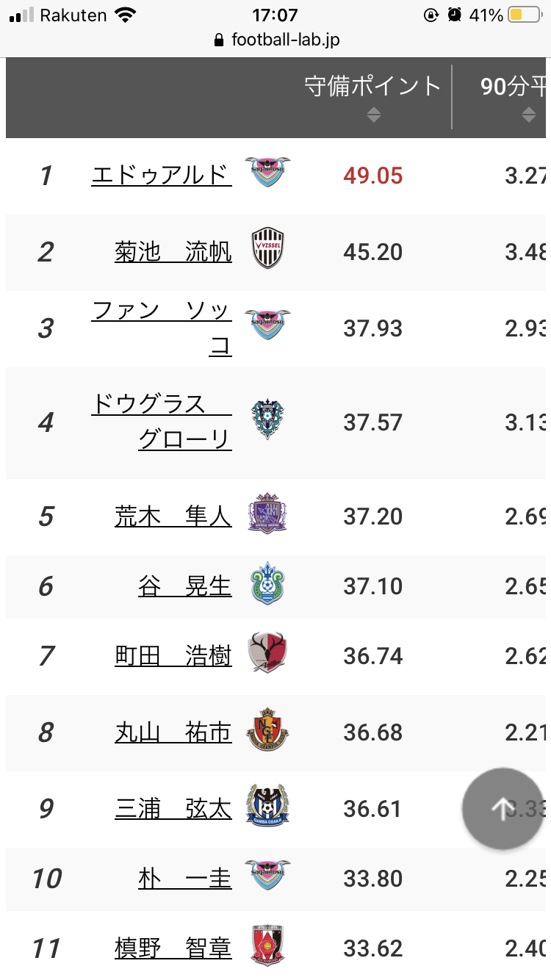Tap the Nagoya Grampus crest beside 丸山 祐市
Image resolution: width=551 pixels, height=980 pixels.
pos(267,730)
